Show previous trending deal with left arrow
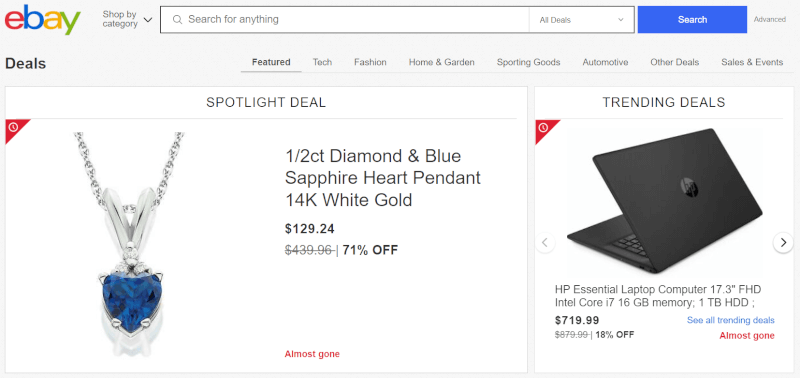This screenshot has height=378, width=800. pos(544,242)
